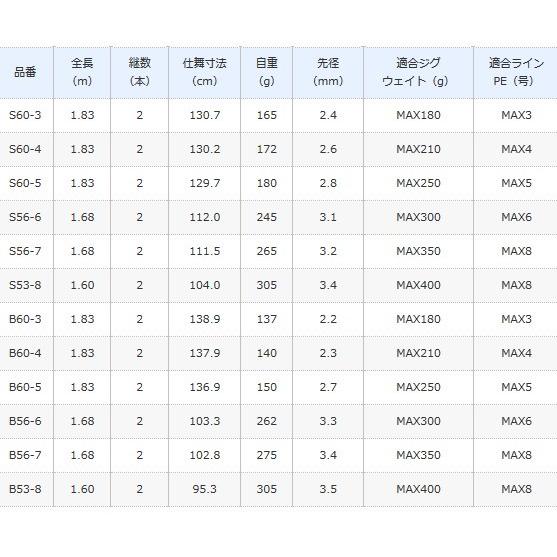This screenshot has height=557, width=557.
Task: Select model number B60-5
Action: click(x=25, y=387)
